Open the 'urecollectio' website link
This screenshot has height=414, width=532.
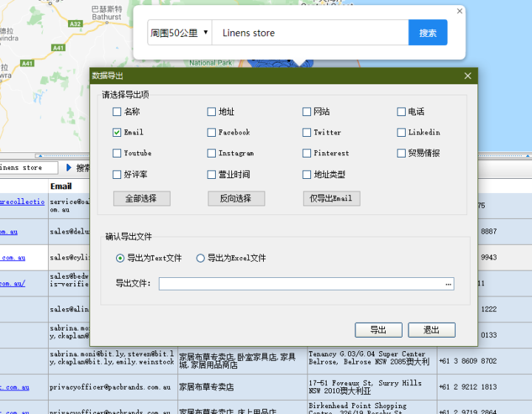22,202
